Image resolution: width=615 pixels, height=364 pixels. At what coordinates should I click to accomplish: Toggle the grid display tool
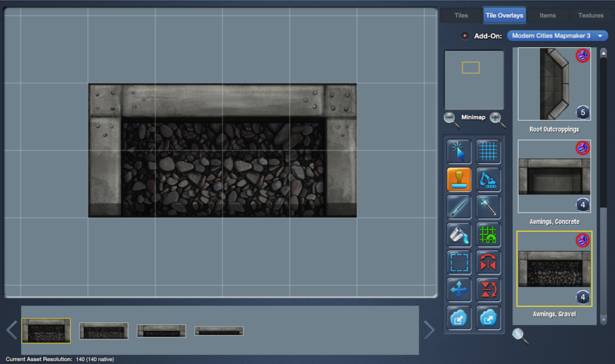[488, 152]
